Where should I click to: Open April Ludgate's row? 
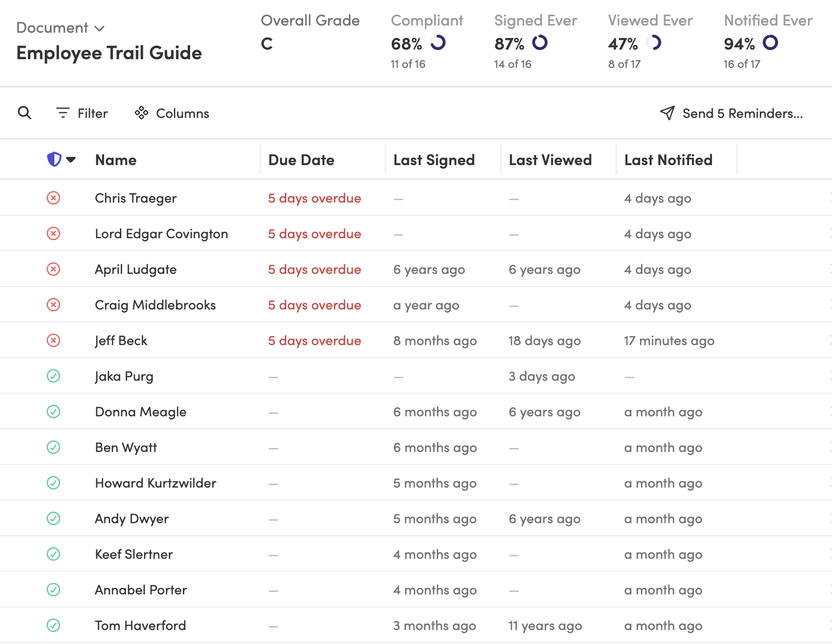click(416, 269)
